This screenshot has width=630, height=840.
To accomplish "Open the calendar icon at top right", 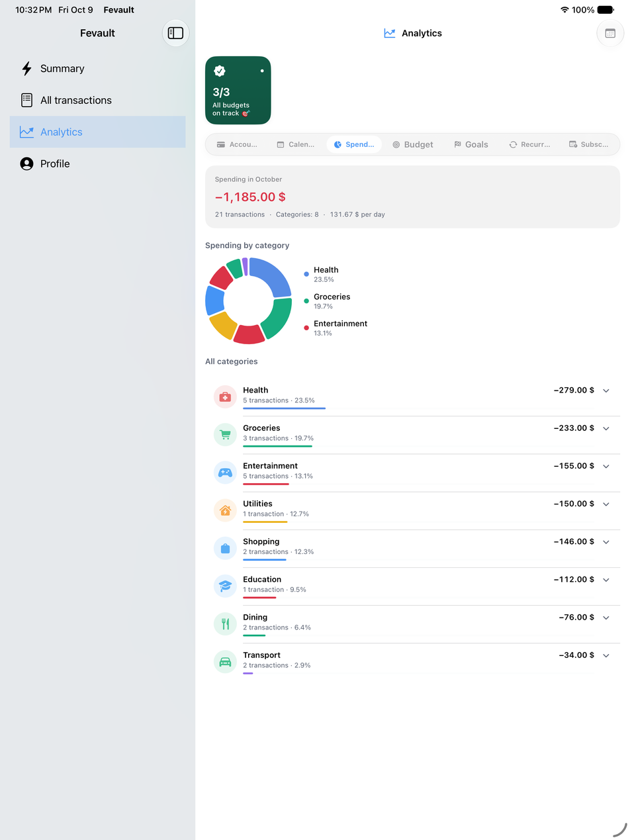I will [610, 33].
